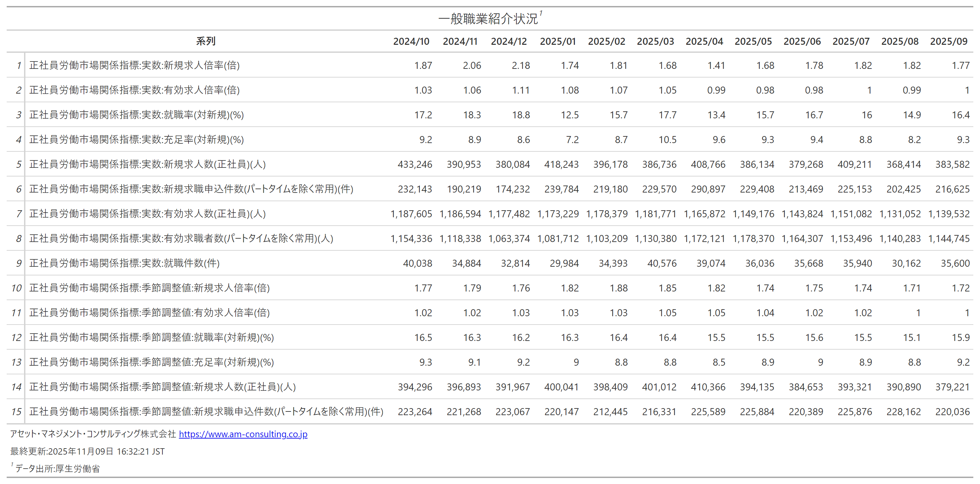Select row 15 季節調整値:新規求職申込件数 label
This screenshot has height=484, width=980.
206,412
